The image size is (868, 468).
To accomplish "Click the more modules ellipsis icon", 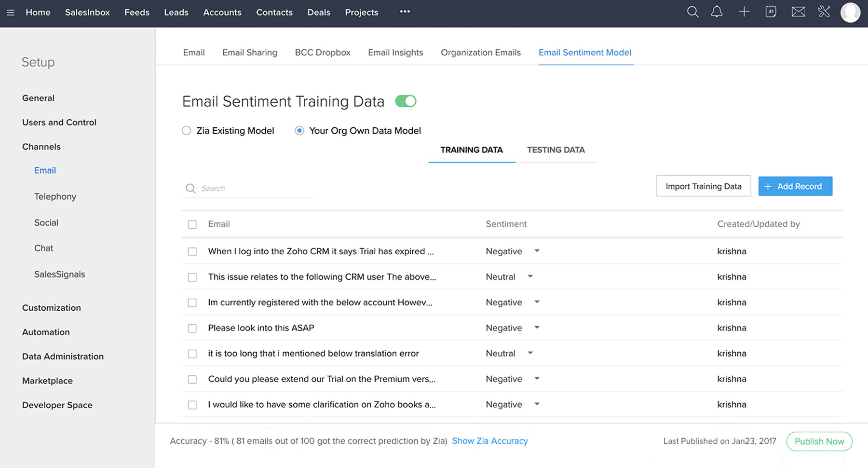I will point(405,12).
